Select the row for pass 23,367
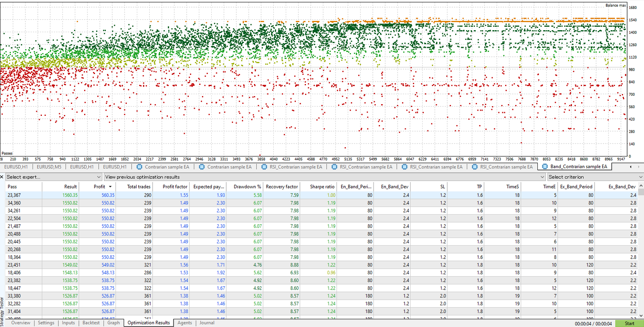 click(x=322, y=195)
